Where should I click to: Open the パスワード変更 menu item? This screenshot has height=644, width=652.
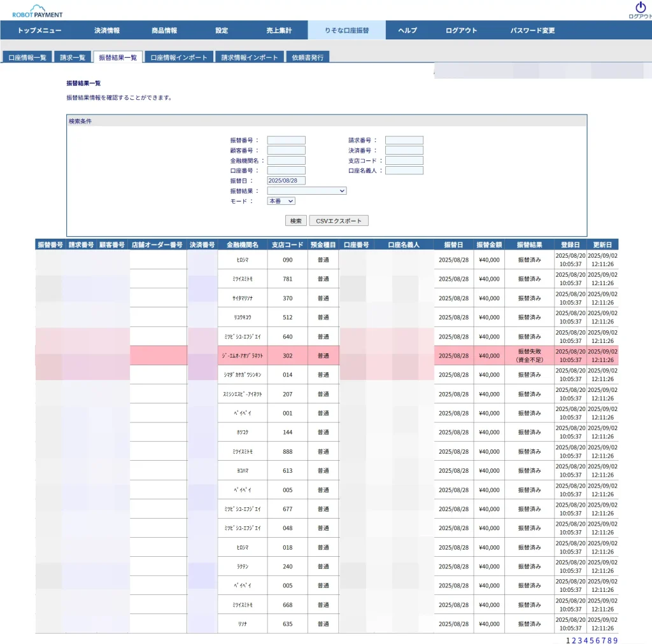pos(532,31)
